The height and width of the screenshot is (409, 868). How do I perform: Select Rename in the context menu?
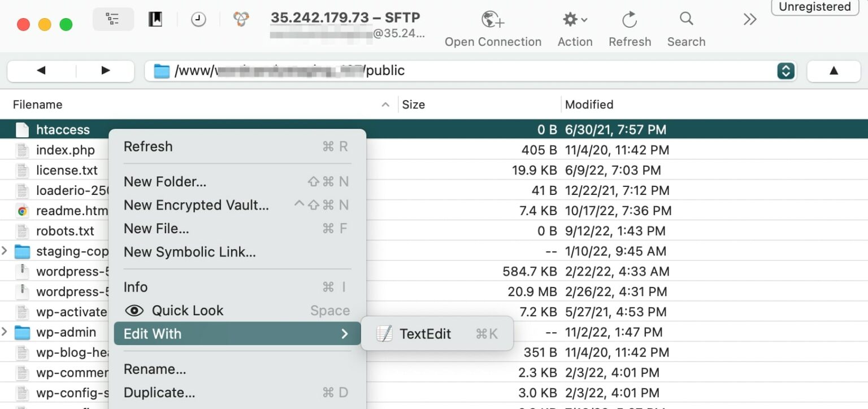pyautogui.click(x=154, y=368)
